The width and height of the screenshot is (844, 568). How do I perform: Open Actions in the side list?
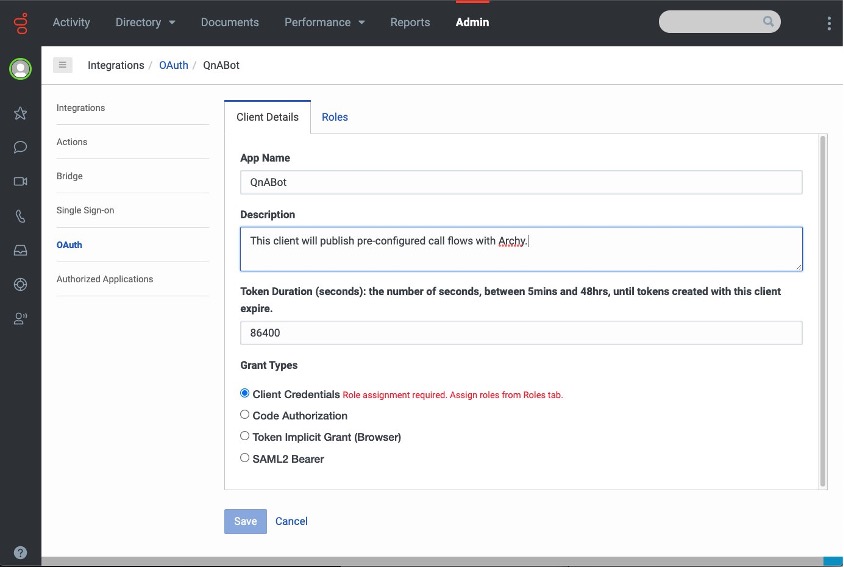tap(72, 142)
